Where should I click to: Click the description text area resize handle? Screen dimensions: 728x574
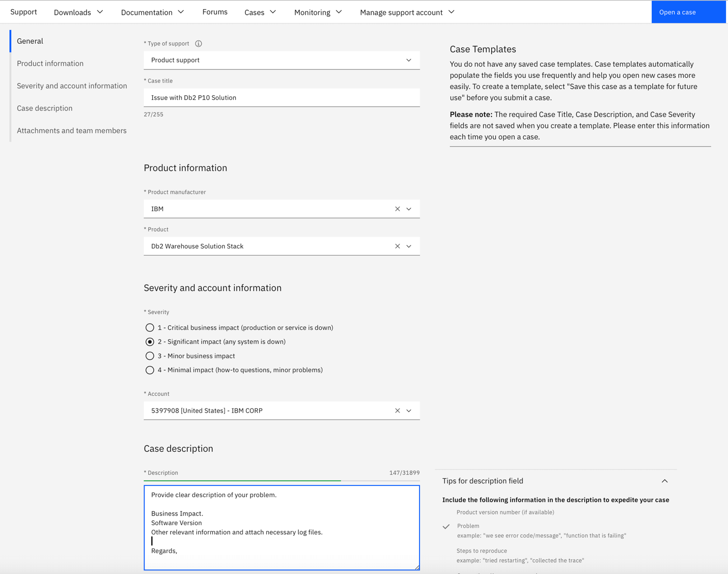point(416,567)
